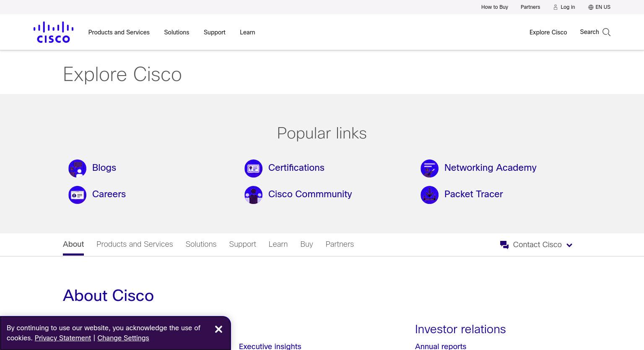Image resolution: width=644 pixels, height=350 pixels.
Task: Open the Executive insights link
Action: pyautogui.click(x=270, y=346)
